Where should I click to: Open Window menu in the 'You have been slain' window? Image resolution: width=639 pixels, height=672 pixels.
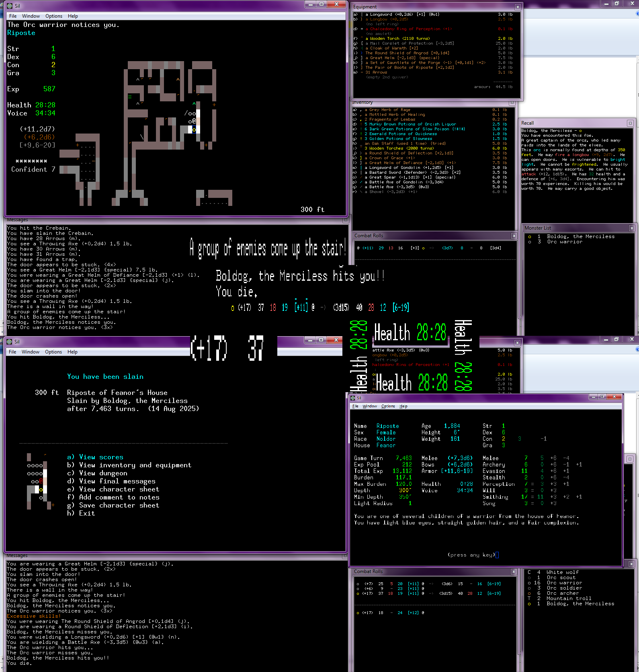point(31,352)
